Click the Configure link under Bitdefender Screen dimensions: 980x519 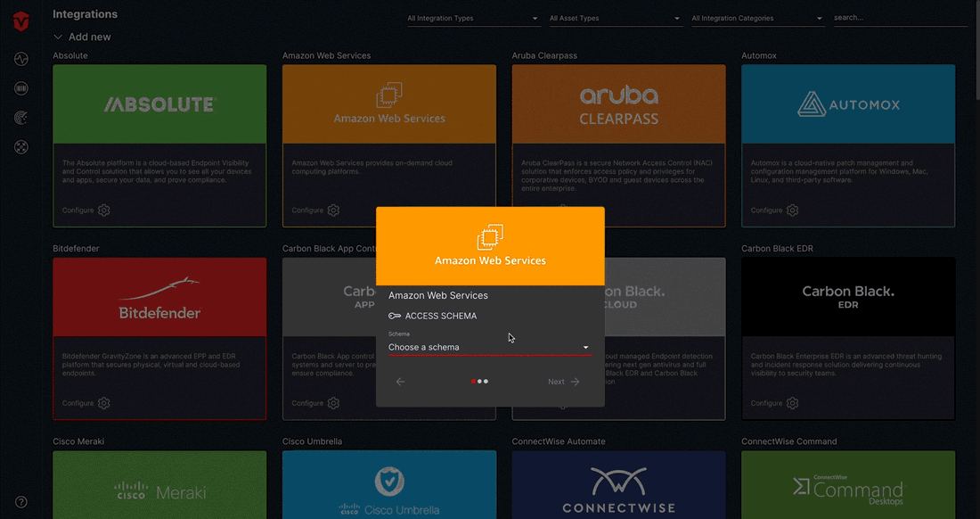click(78, 403)
